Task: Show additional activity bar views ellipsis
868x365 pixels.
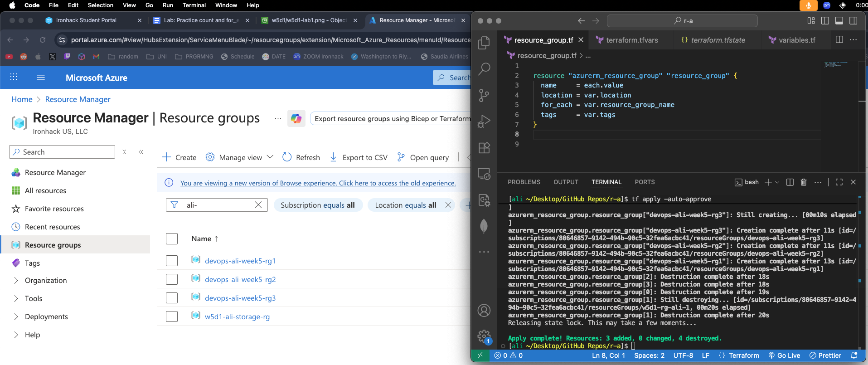Action: (484, 252)
